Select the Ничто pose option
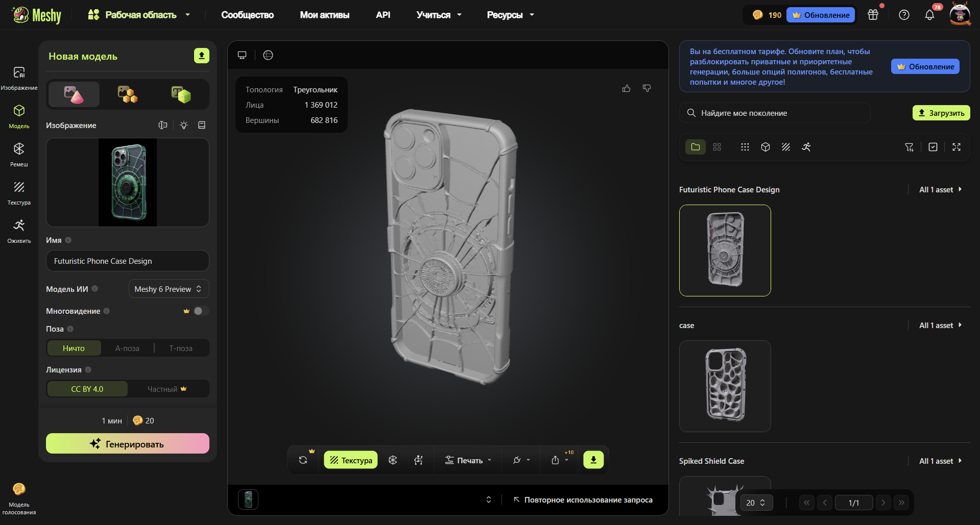 tap(74, 348)
